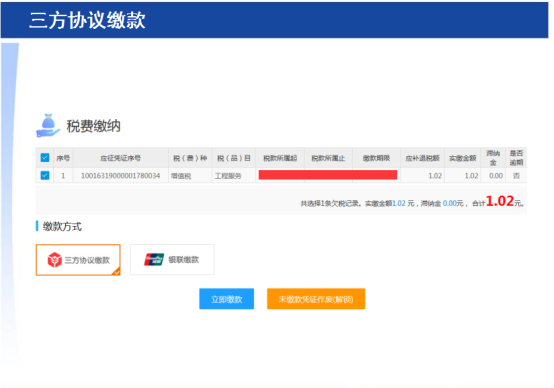Image resolution: width=554 pixels, height=388 pixels.
Task: Click the 税款所属起 column header
Action: (x=280, y=158)
